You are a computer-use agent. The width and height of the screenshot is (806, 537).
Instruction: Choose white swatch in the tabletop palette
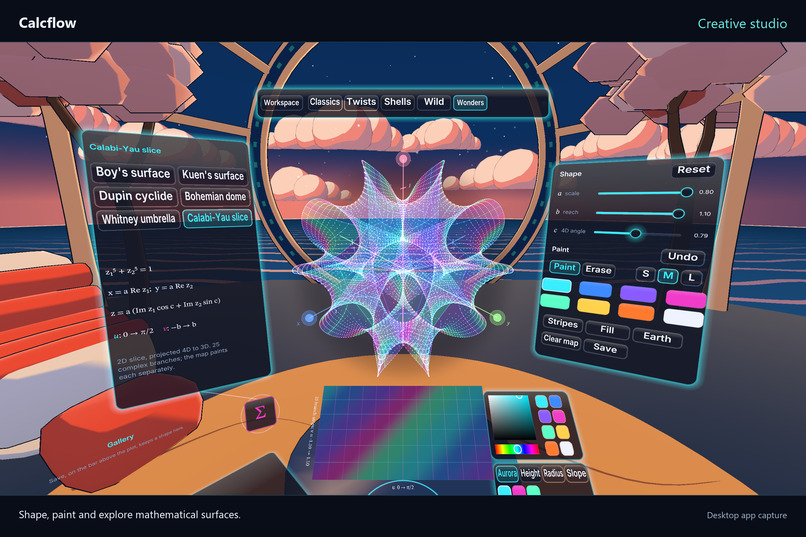pos(566,449)
